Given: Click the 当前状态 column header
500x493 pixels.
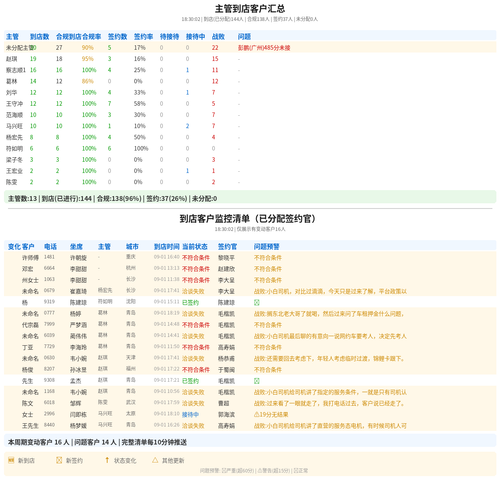Looking at the screenshot, I should click(x=195, y=247).
